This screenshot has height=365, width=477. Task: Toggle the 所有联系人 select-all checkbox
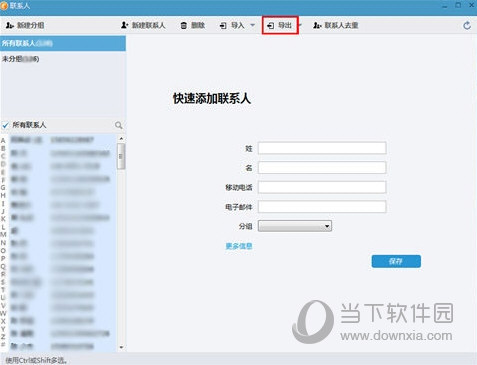click(5, 125)
